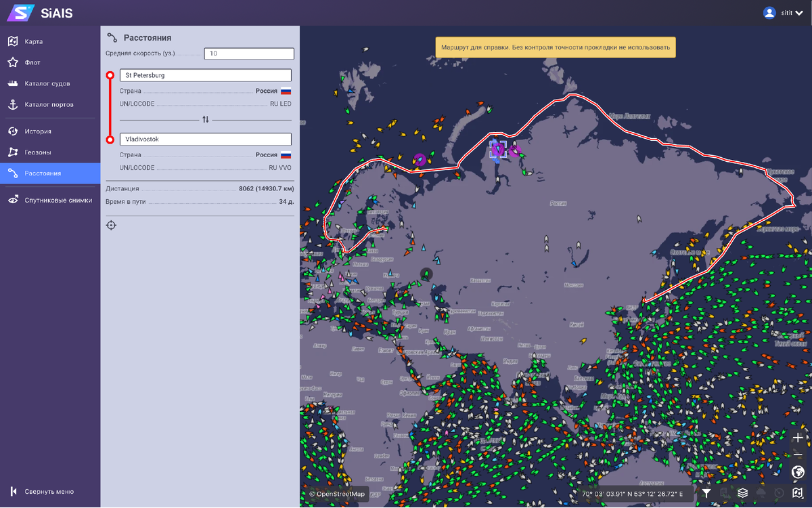Open Каталог судов vessel catalog
This screenshot has height=508, width=812.
tap(50, 83)
